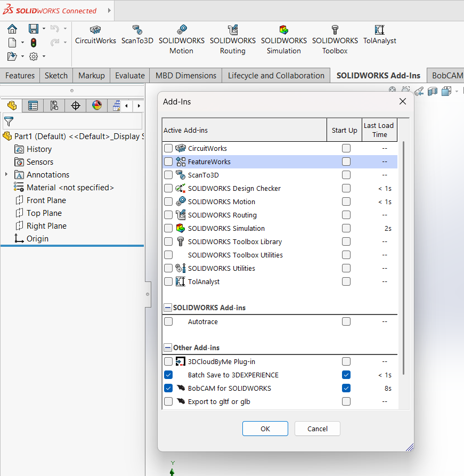Click the View Orientation cube icon

(x=446, y=91)
